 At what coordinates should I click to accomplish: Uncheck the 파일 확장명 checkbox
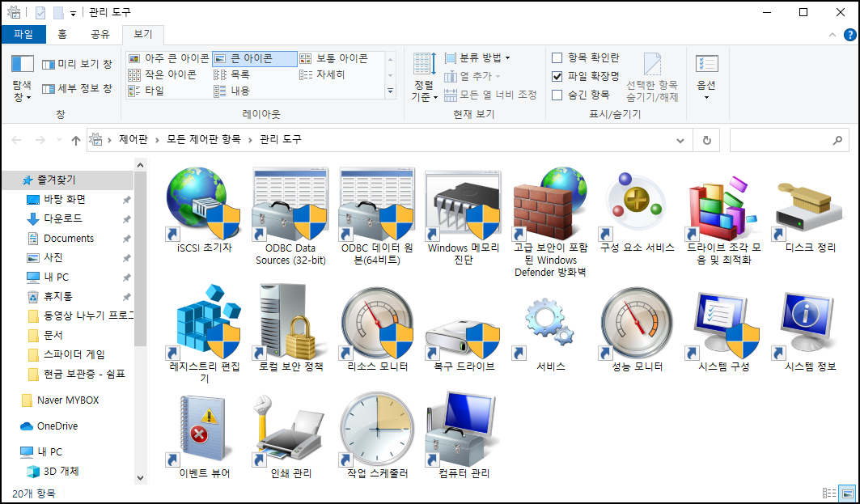click(557, 76)
